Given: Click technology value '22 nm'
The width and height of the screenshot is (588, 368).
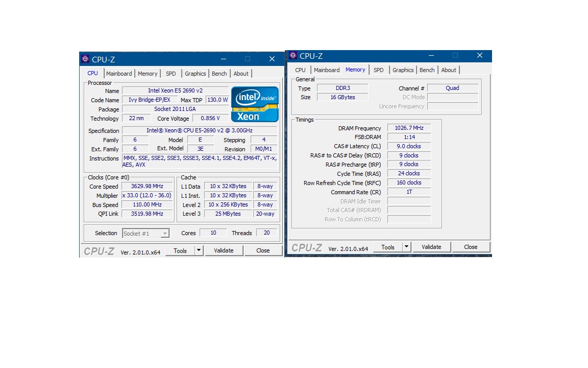Looking at the screenshot, I should pyautogui.click(x=136, y=118).
